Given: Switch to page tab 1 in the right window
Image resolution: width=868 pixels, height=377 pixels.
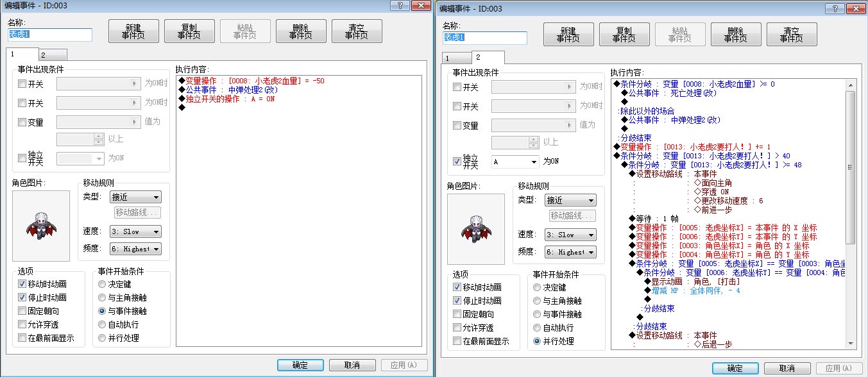Looking at the screenshot, I should [x=457, y=58].
